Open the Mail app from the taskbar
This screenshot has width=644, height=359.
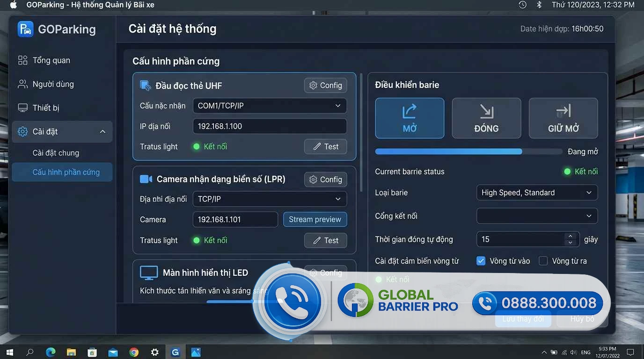pos(113,352)
